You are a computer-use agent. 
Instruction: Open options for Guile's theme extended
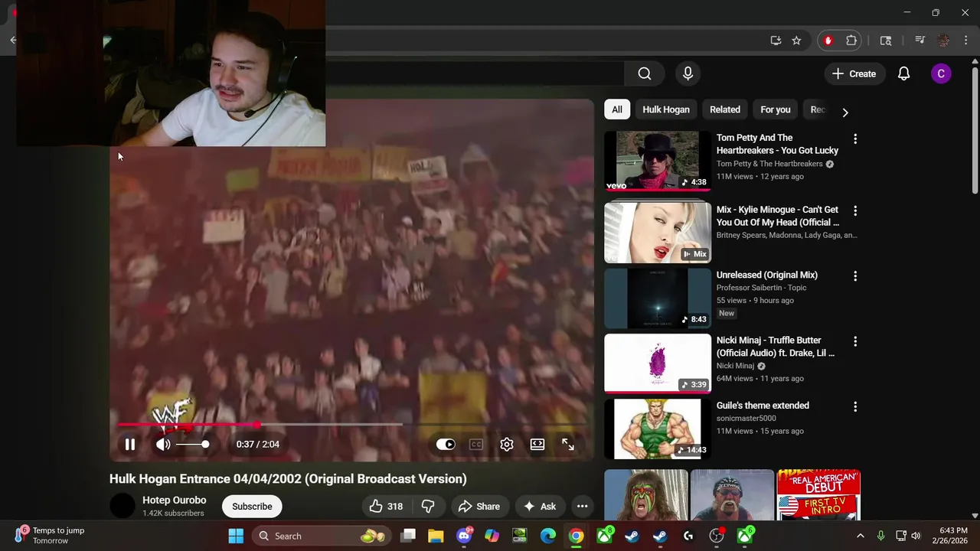[855, 406]
